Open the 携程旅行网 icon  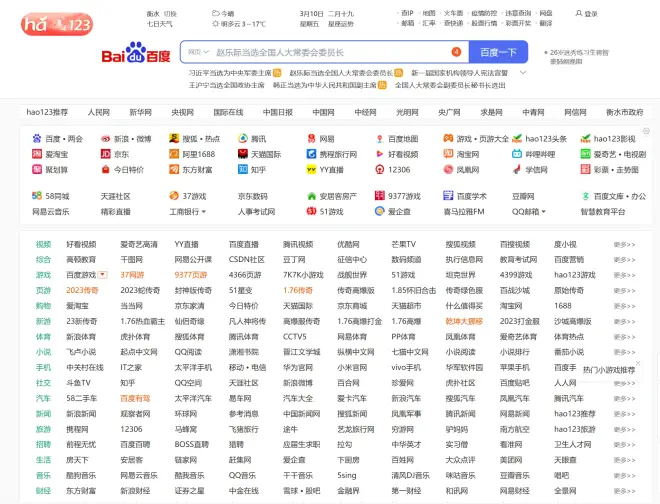[x=311, y=154]
